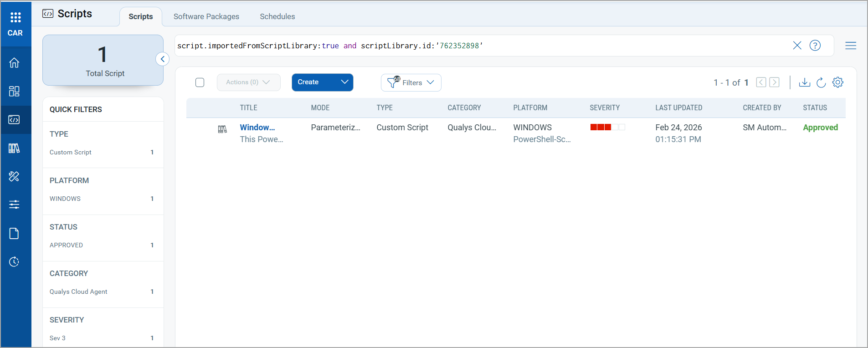Toggle the select-all scripts checkbox
This screenshot has width=868, height=348.
point(200,82)
